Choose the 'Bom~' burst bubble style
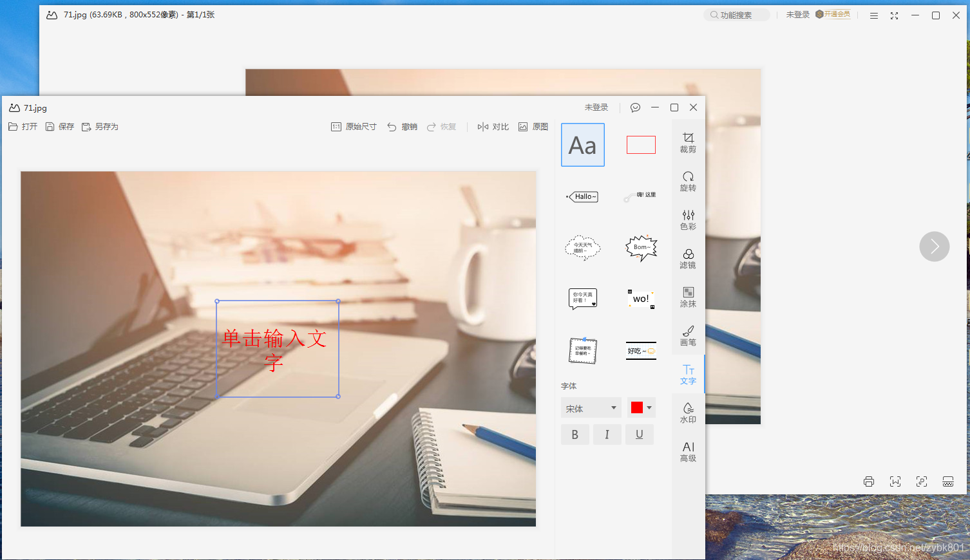Screen dimensions: 970x560 [642, 247]
